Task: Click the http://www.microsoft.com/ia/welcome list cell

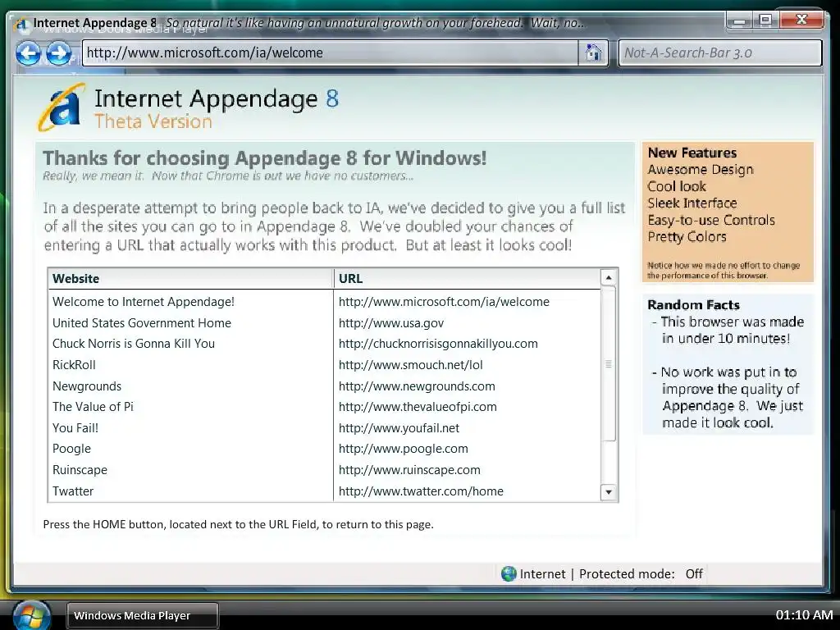Action: coord(444,302)
